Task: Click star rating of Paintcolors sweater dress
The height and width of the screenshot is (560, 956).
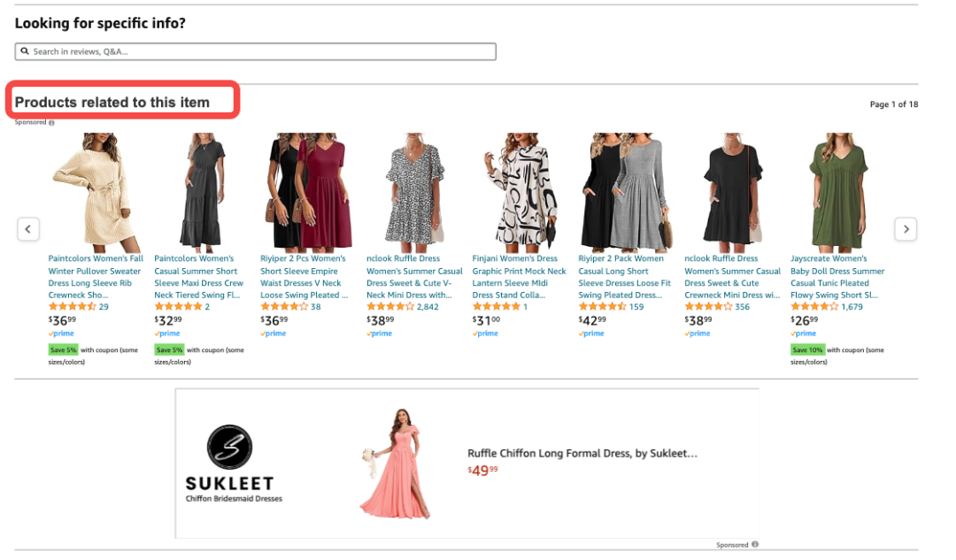Action: pos(72,307)
